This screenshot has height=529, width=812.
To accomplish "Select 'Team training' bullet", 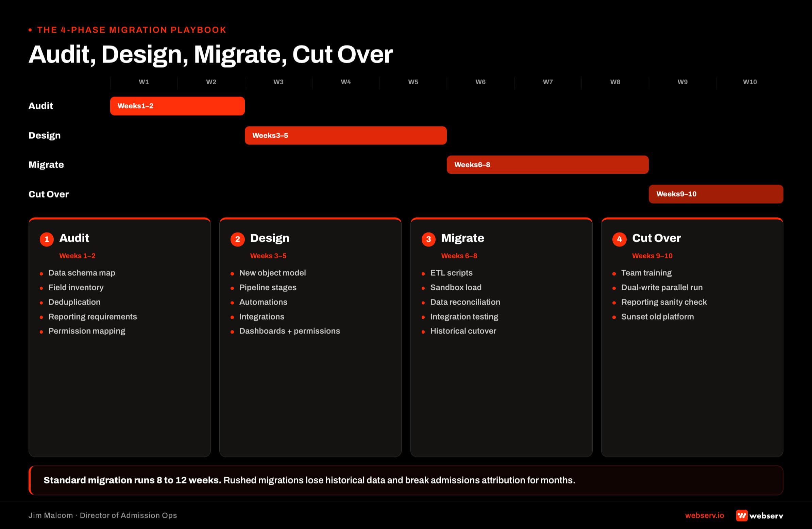I will (646, 273).
